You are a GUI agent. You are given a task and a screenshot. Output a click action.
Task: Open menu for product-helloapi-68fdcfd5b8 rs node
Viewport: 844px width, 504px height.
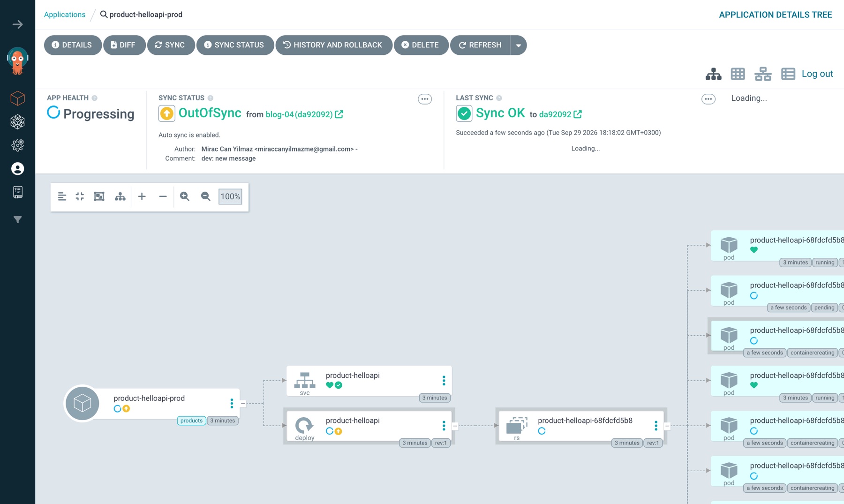[656, 426]
